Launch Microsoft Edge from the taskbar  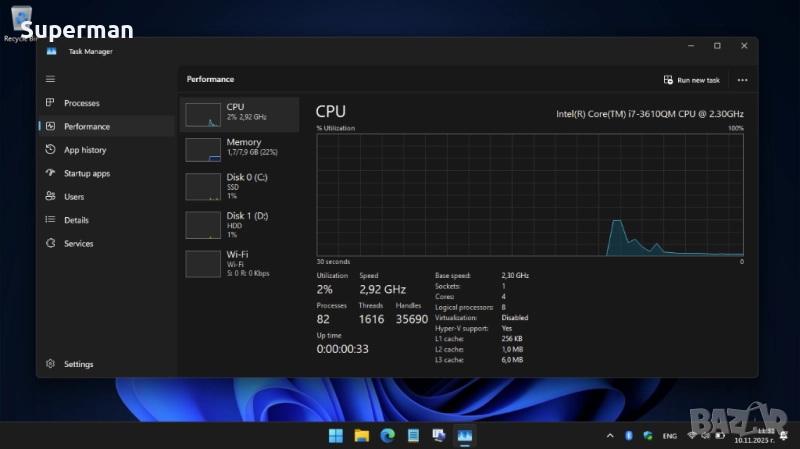click(x=387, y=435)
